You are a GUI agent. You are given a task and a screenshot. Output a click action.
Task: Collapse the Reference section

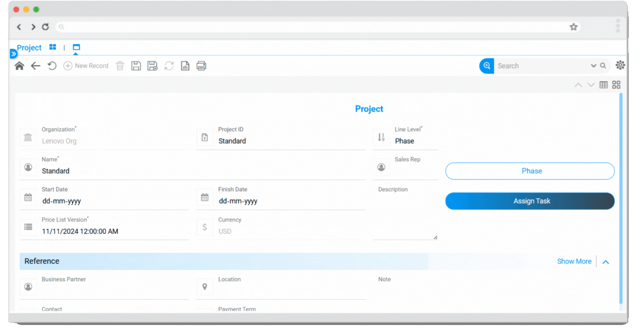[606, 262]
